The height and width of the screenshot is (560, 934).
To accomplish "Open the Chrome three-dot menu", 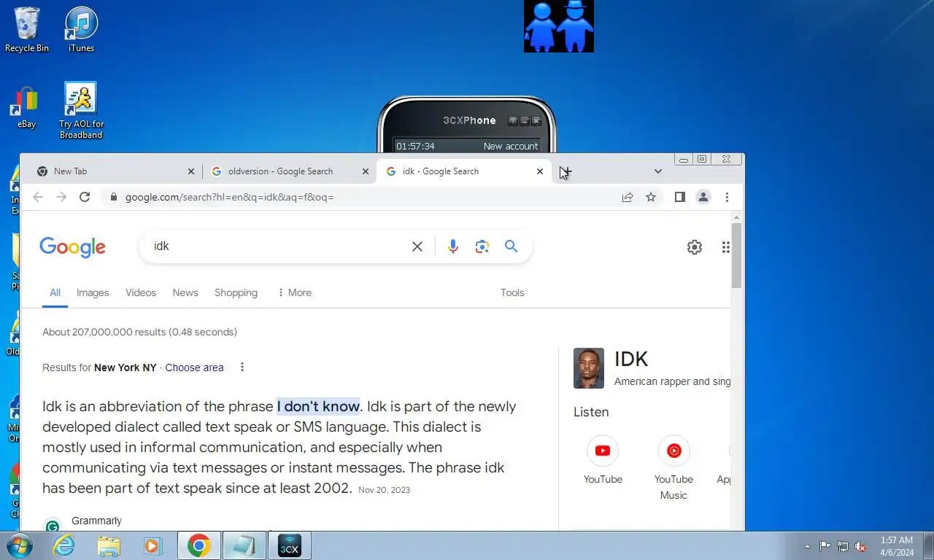I will tap(727, 197).
